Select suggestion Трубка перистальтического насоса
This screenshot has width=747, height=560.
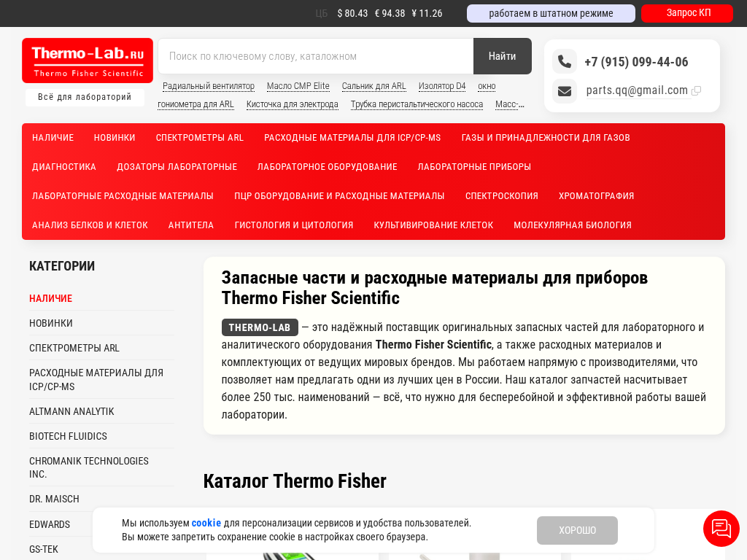coord(417,104)
